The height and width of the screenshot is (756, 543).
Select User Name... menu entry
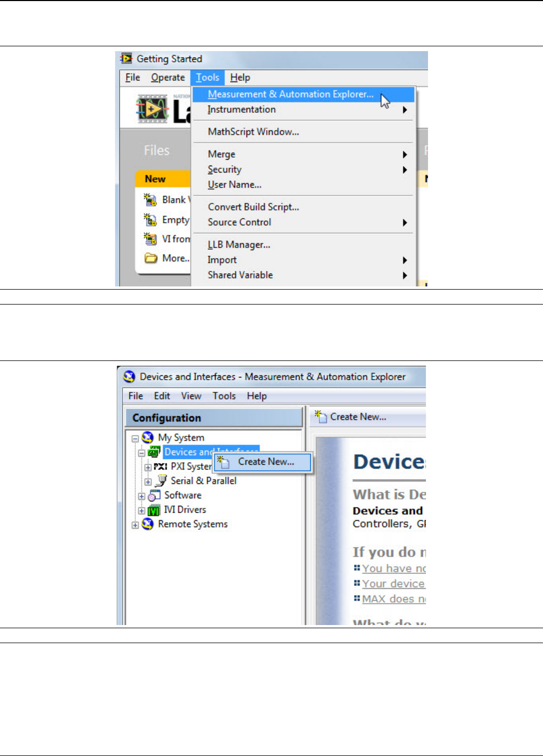[303, 185]
